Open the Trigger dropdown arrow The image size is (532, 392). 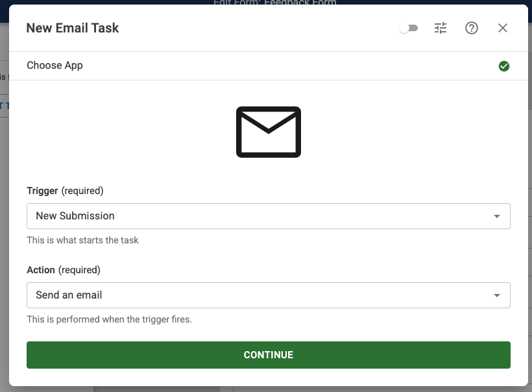click(x=497, y=216)
